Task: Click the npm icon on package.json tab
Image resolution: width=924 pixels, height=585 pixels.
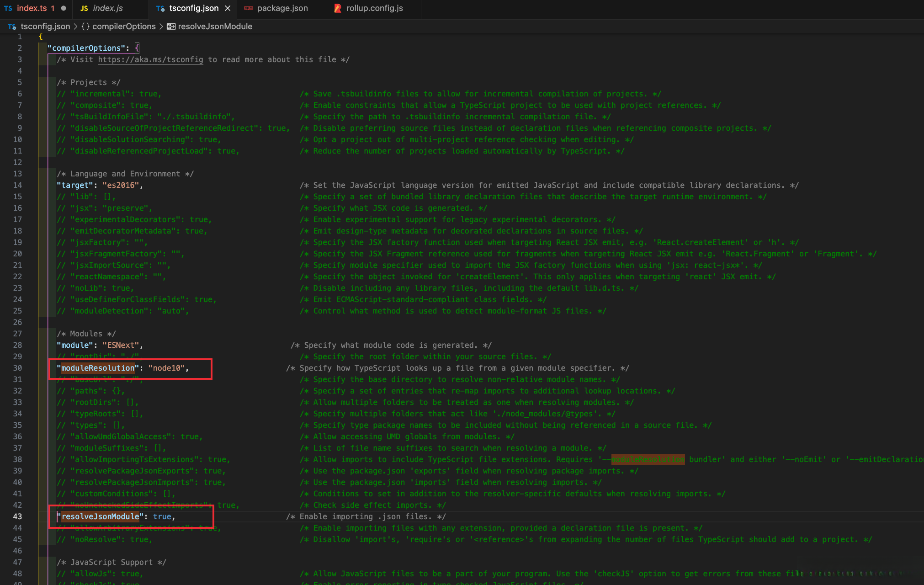Action: click(249, 8)
